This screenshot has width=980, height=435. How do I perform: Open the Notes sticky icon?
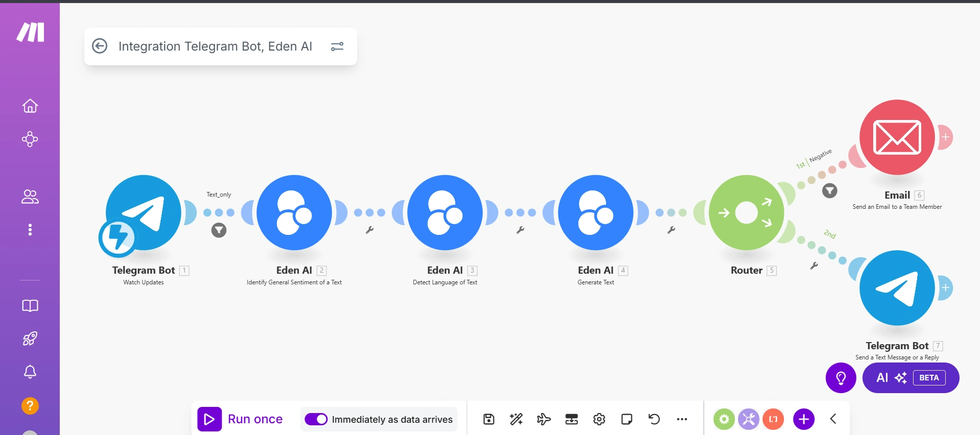[x=627, y=419]
